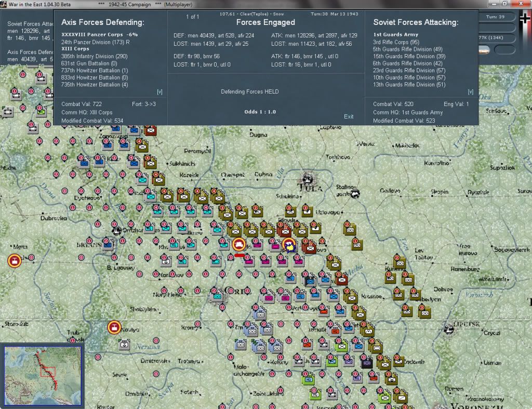
Task: Select the Soviet counter left of Zadonsk label
Action: pos(399,362)
